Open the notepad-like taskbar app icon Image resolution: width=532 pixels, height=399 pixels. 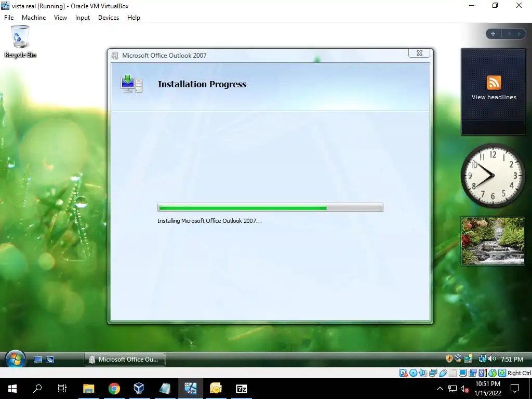pos(165,389)
